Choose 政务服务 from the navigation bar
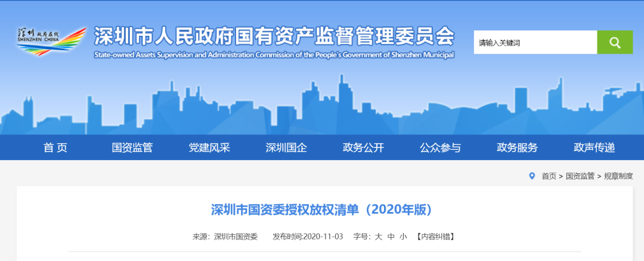The height and width of the screenshot is (261, 644). coord(517,148)
